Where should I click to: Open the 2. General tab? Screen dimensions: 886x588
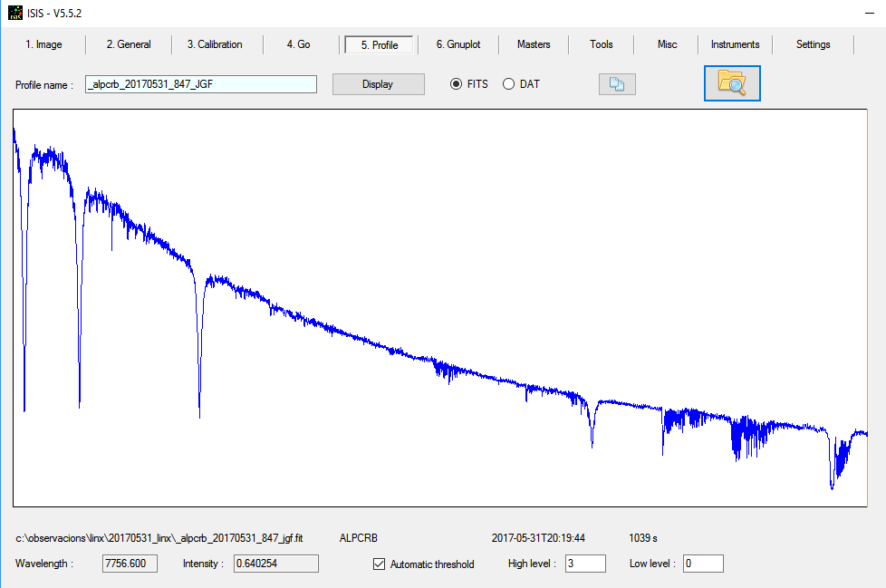coord(128,43)
